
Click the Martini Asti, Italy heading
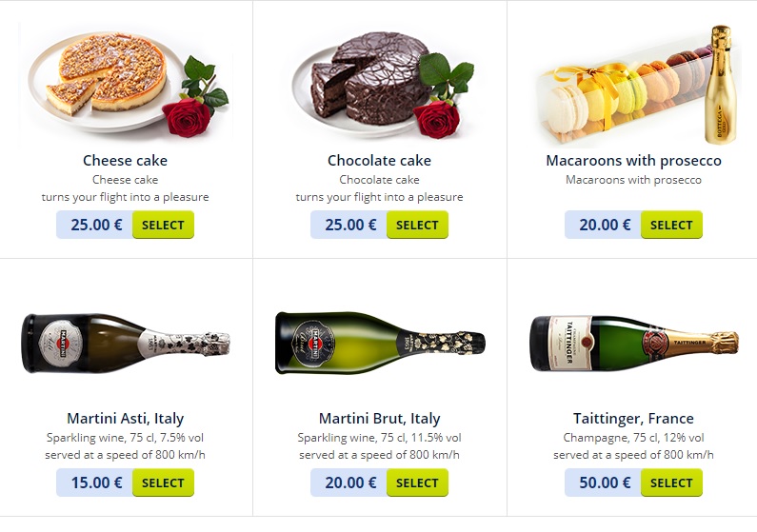[x=125, y=418]
